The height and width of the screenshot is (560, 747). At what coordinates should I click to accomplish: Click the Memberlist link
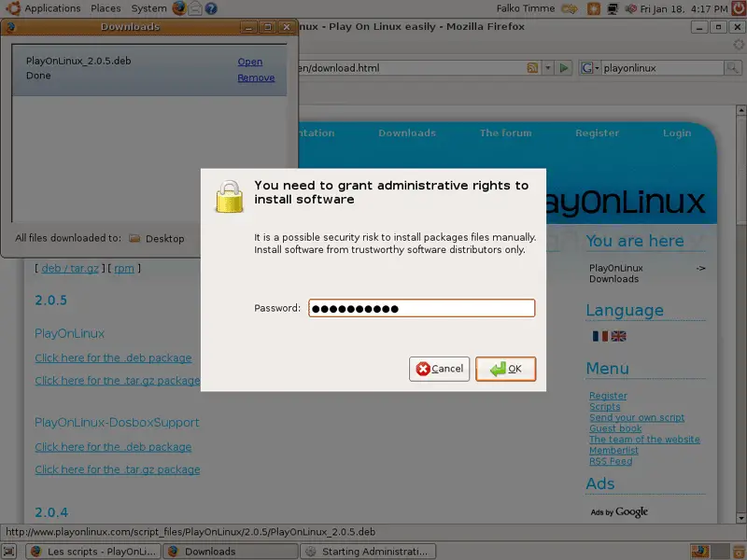[613, 451]
